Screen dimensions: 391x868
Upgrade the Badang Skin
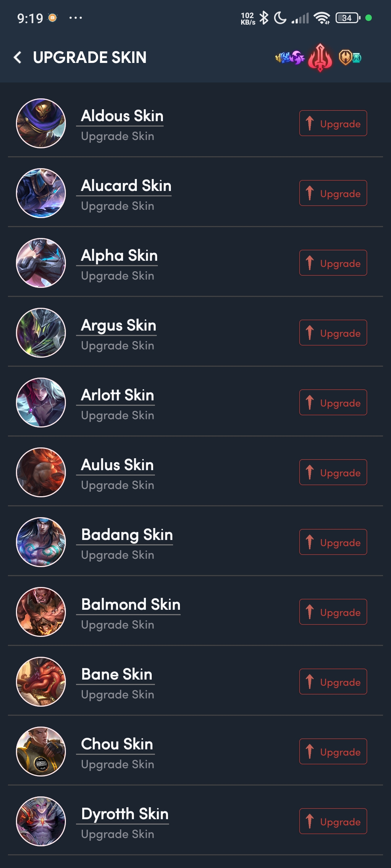(x=333, y=542)
